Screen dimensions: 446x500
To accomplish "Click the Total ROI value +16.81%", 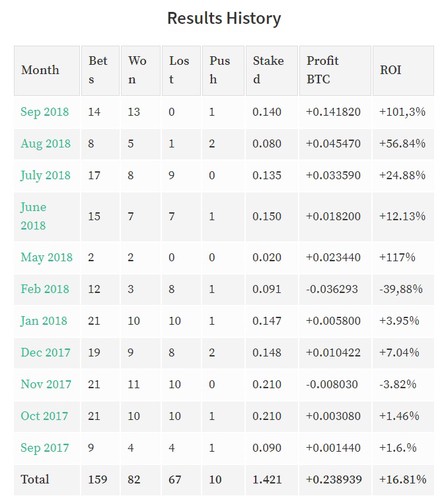I will click(403, 480).
